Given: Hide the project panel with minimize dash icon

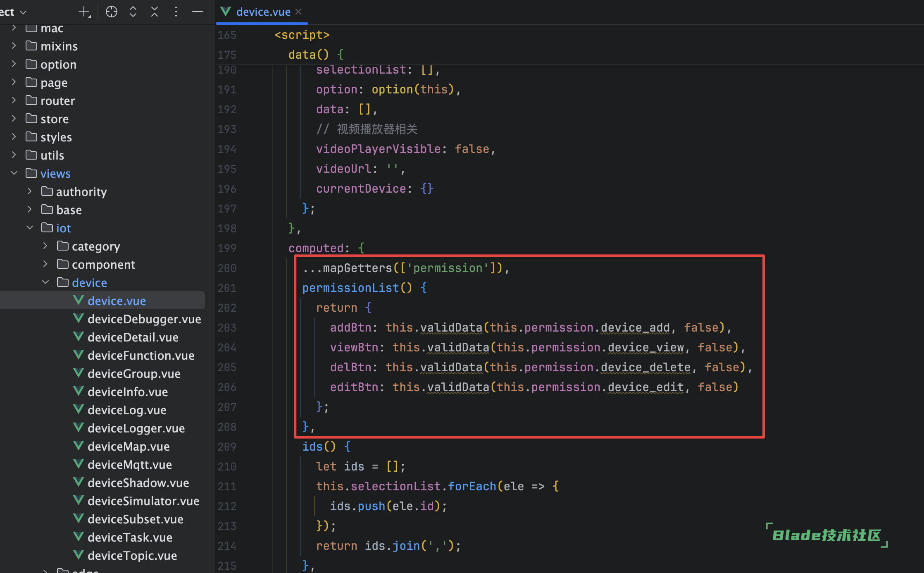Looking at the screenshot, I should click(x=198, y=12).
